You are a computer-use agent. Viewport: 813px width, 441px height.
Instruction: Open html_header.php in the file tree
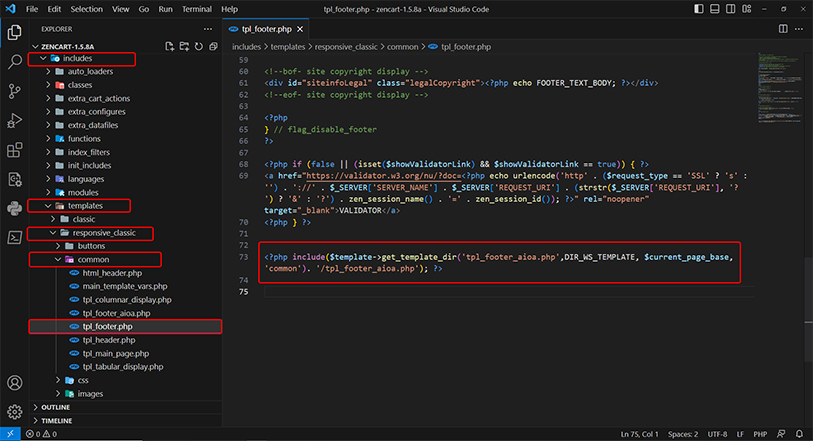[112, 273]
